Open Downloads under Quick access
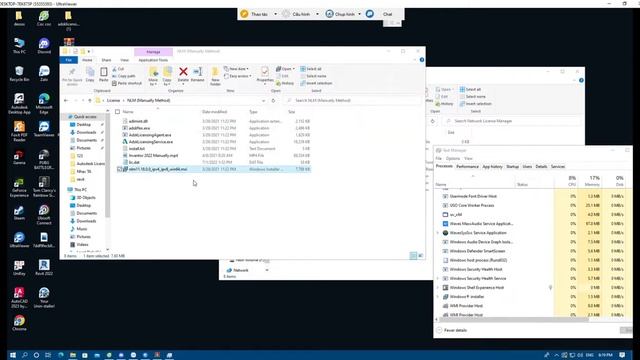Screen dimensions: 640x360 [86, 132]
